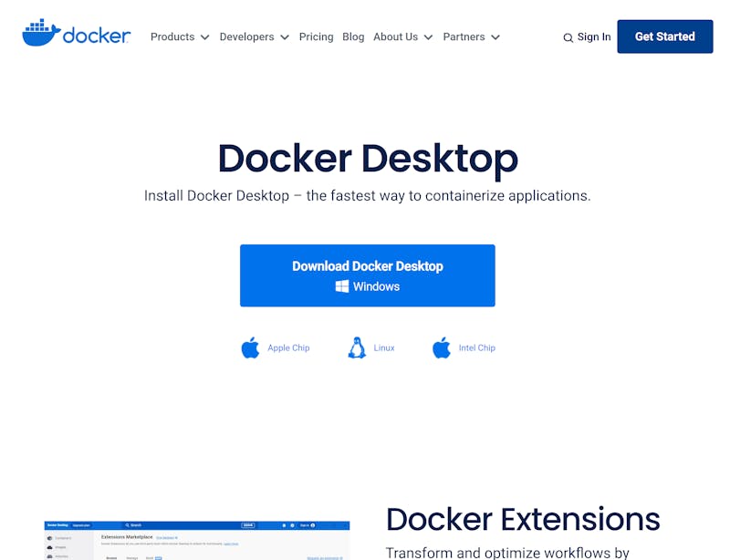Screen dimensions: 730x560
Task: Go to the Pricing page
Action: [x=316, y=36]
